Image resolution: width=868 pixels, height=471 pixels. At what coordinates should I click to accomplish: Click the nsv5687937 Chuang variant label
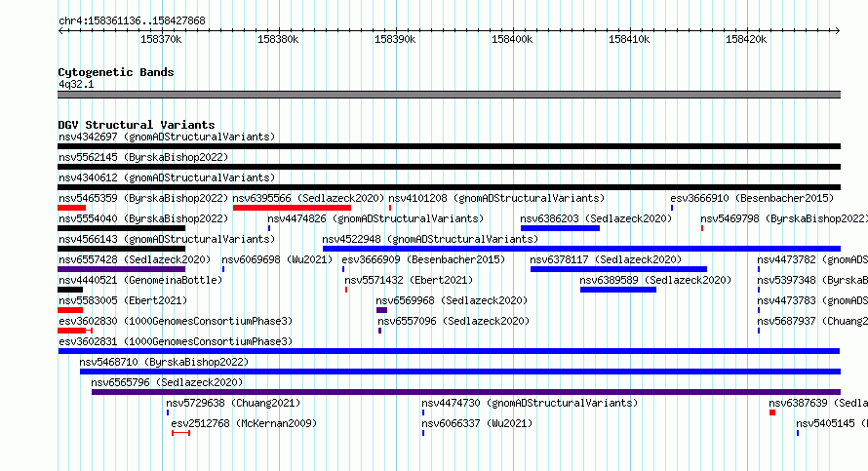pyautogui.click(x=812, y=321)
